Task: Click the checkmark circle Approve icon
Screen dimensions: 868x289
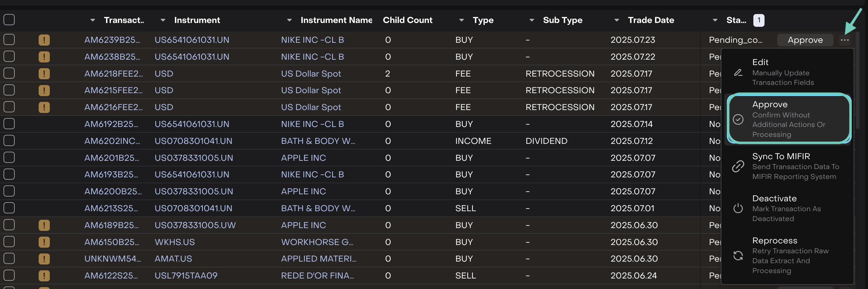Action: 738,119
